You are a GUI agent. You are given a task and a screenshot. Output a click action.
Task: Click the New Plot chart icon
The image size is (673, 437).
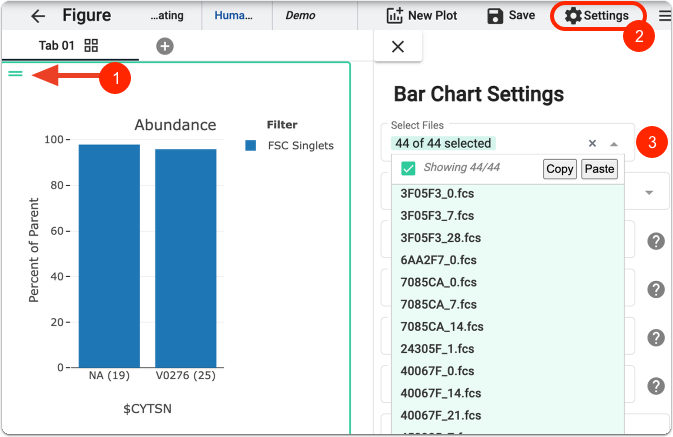394,15
